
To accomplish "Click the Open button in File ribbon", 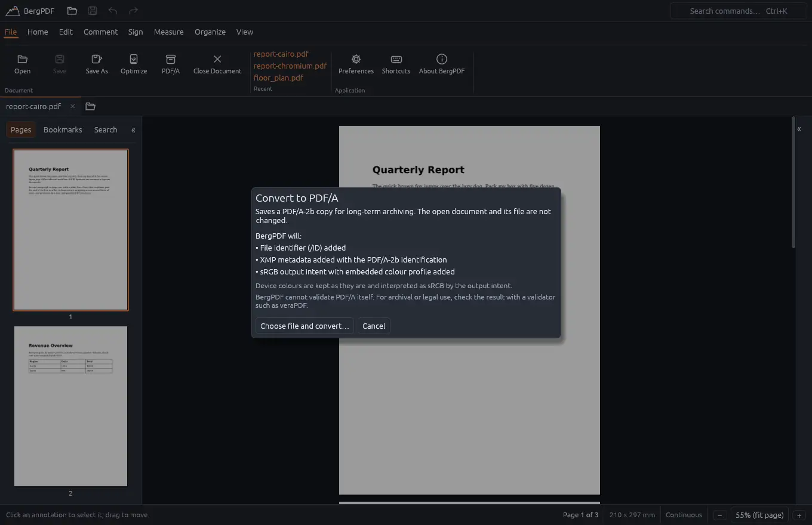I will (x=22, y=64).
